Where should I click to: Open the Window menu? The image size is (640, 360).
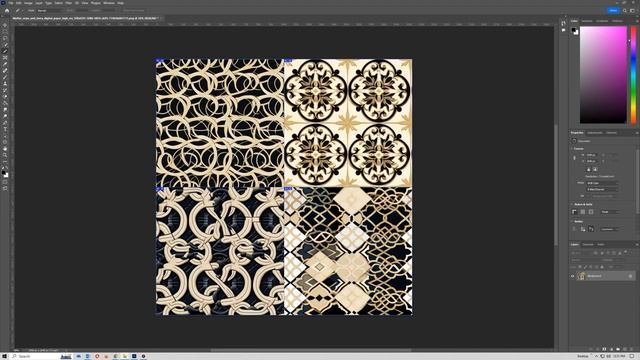[109, 3]
